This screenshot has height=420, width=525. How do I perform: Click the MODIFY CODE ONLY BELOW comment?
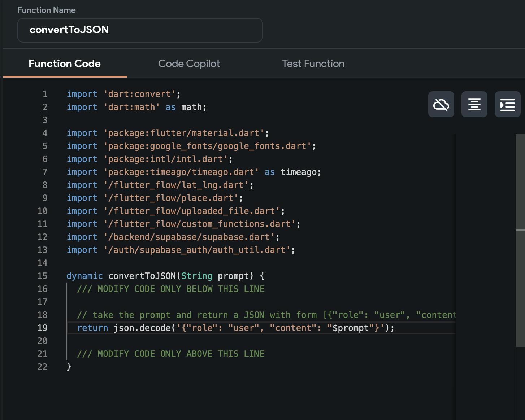[x=170, y=289]
